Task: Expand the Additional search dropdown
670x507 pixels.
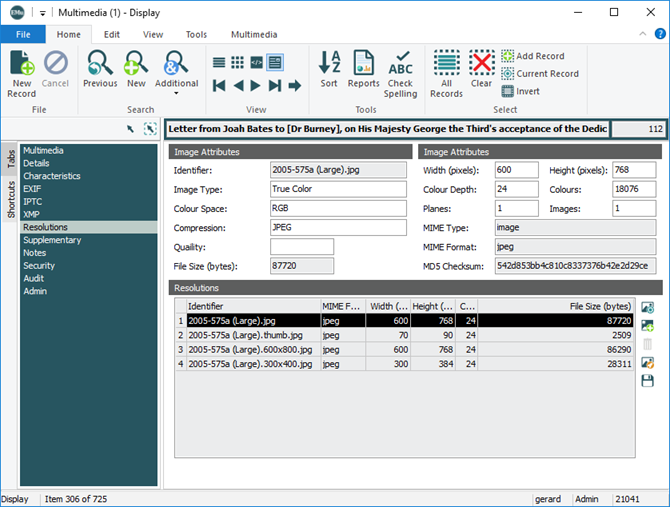Action: [x=176, y=94]
